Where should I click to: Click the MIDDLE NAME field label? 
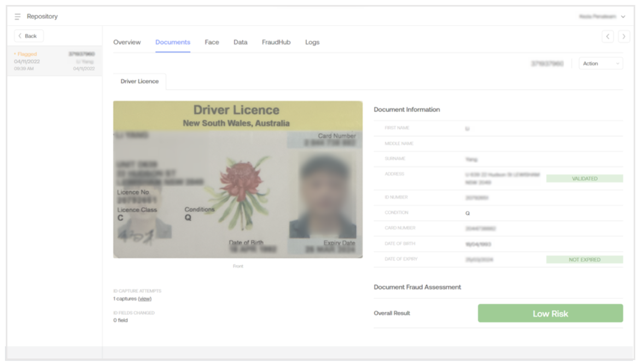tap(399, 143)
